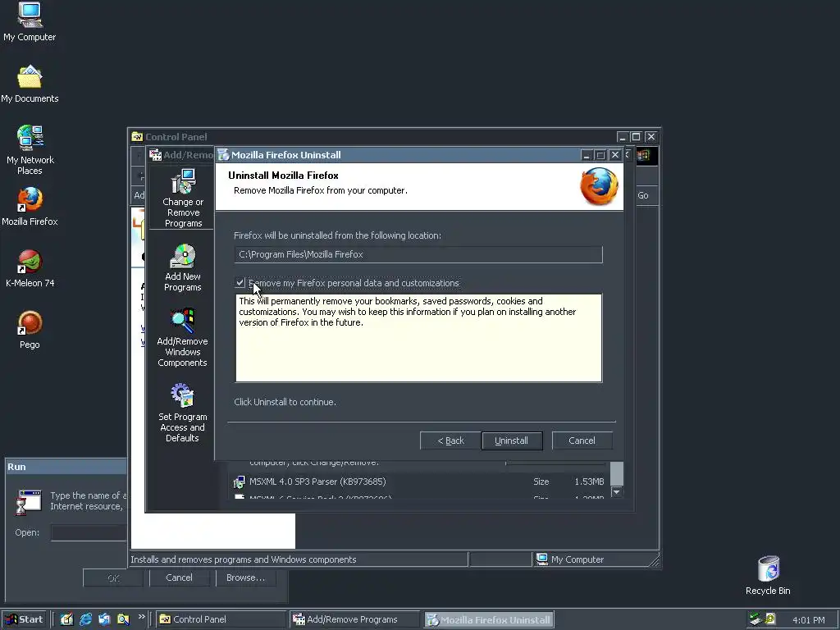Select Pego desktop shortcut
The height and width of the screenshot is (630, 840).
click(30, 330)
